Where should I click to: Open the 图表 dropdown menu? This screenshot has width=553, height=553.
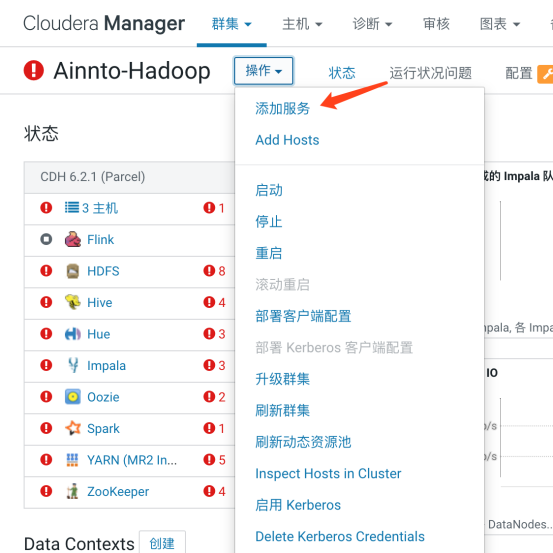500,24
